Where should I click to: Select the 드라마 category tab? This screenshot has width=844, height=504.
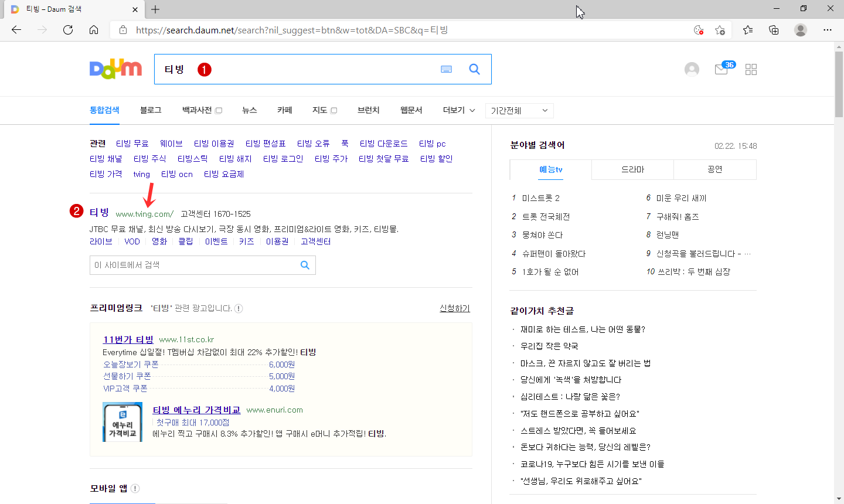[x=633, y=169]
